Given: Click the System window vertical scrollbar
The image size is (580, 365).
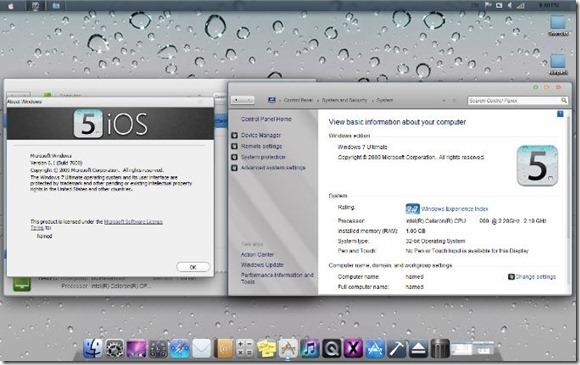Looking at the screenshot, I should (x=569, y=178).
